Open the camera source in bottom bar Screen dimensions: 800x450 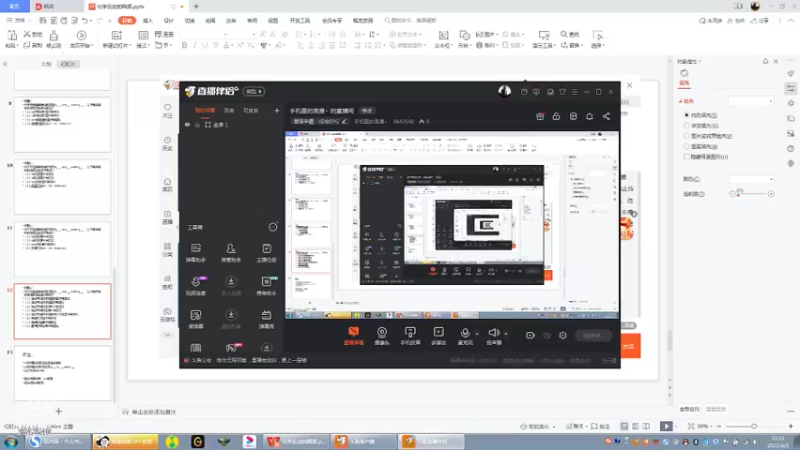pos(382,336)
